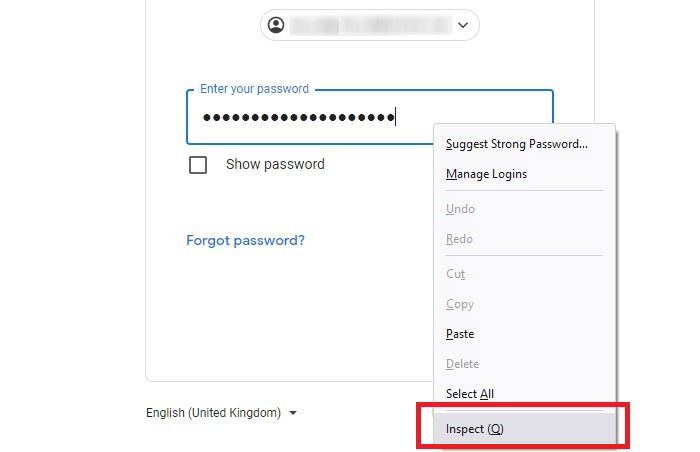Open Manage Logins from context menu
700x452 pixels.
pyautogui.click(x=486, y=174)
